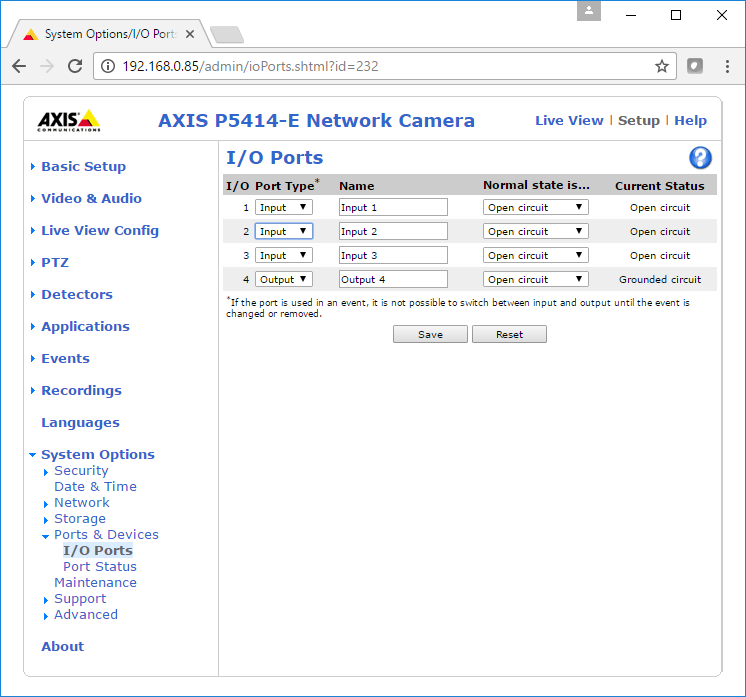Open port 4 normal state dropdown
The height and width of the screenshot is (697, 746).
(x=536, y=279)
